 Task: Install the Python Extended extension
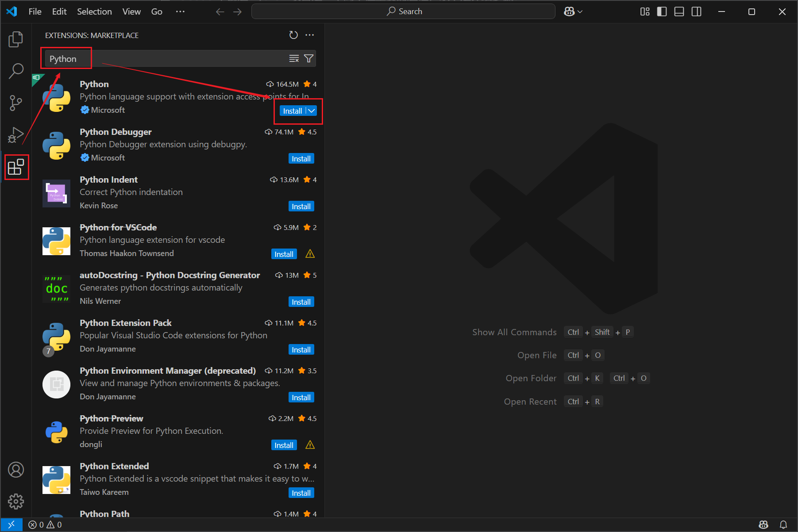[x=301, y=493]
